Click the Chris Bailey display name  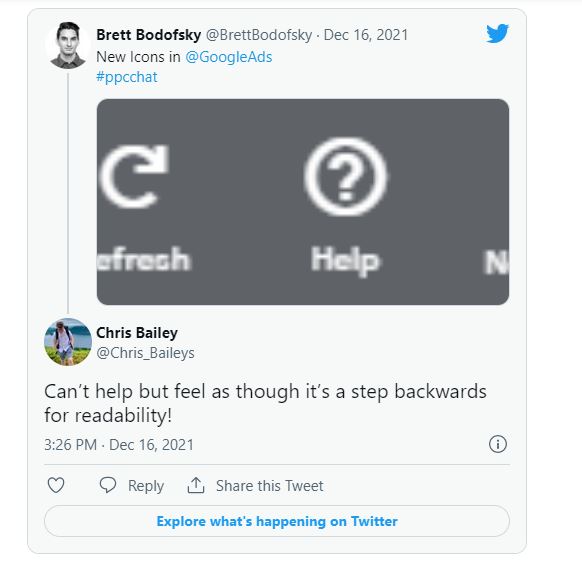click(137, 333)
